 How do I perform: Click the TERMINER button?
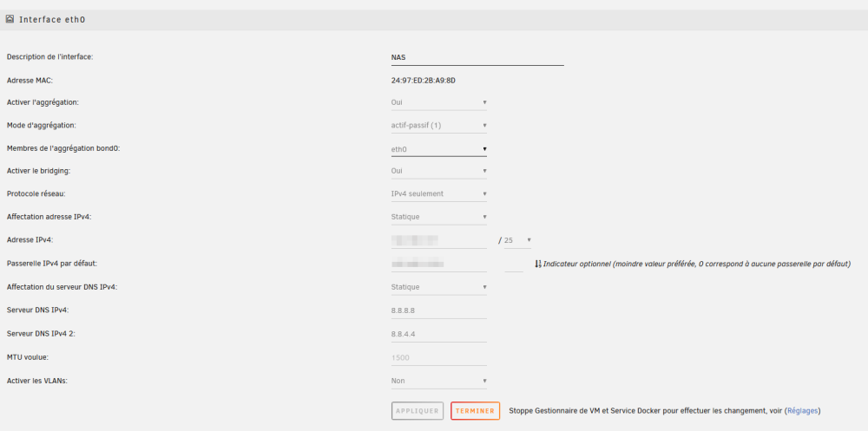pos(475,411)
